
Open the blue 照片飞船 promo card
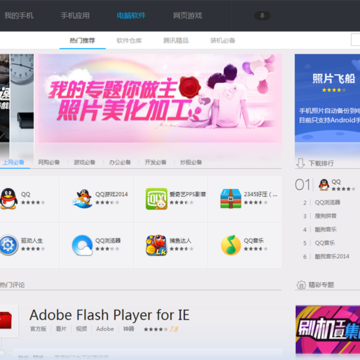(327, 99)
